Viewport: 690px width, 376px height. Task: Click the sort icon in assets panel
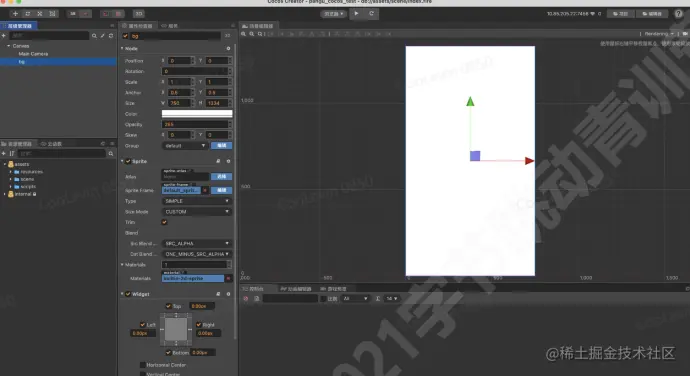point(12,153)
